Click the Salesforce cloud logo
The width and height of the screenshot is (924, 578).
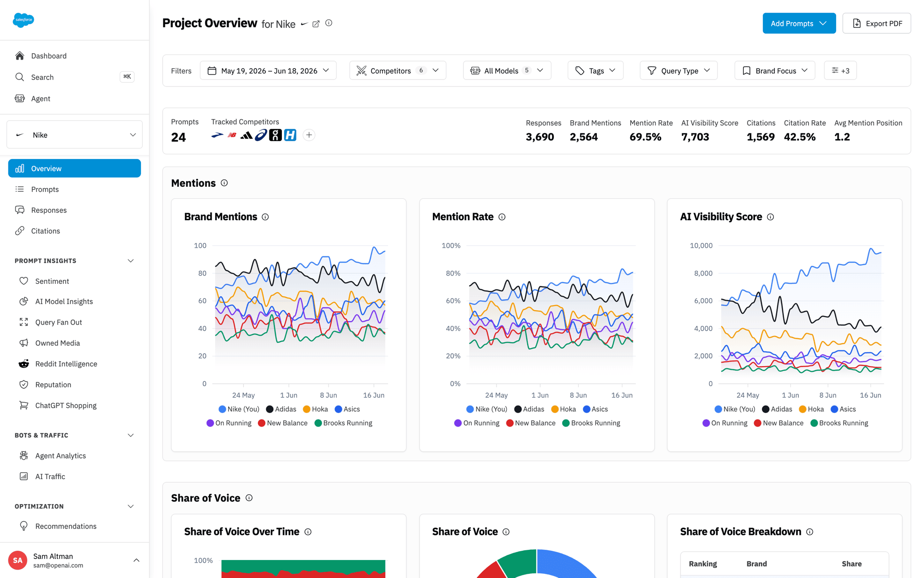(23, 20)
